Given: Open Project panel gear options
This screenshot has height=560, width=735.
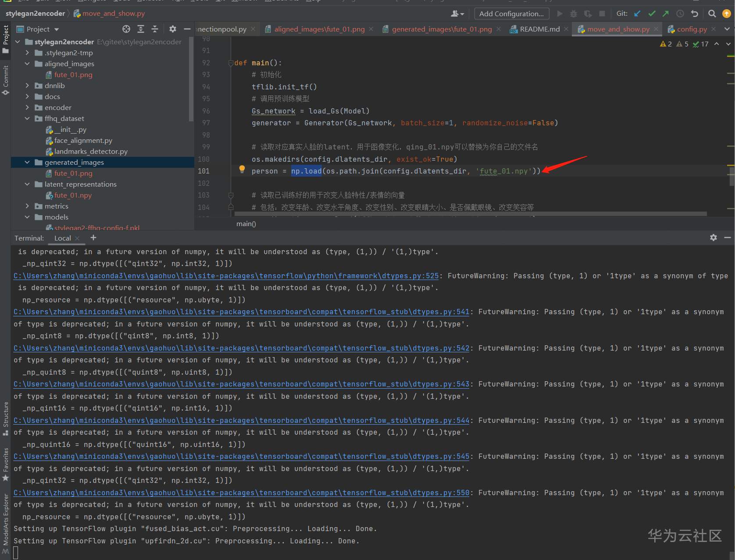Looking at the screenshot, I should [x=173, y=29].
